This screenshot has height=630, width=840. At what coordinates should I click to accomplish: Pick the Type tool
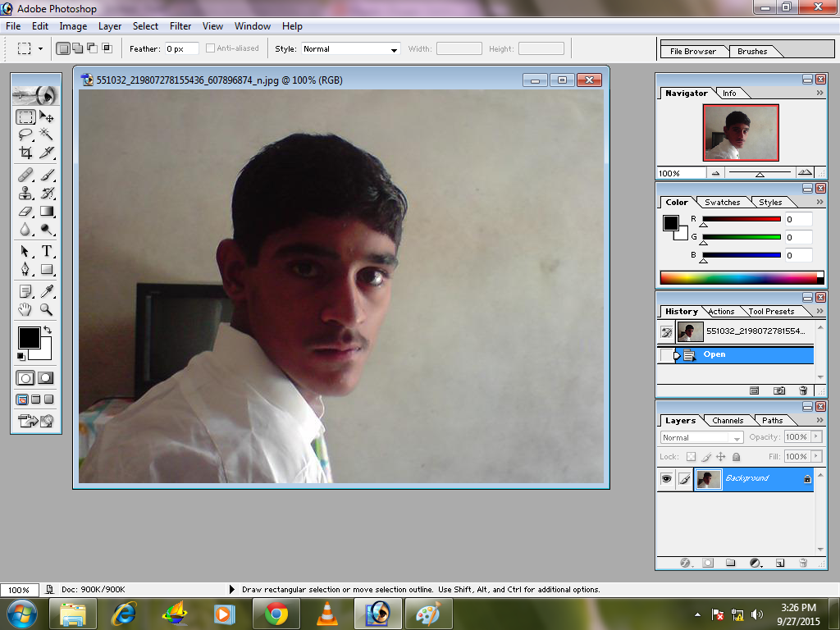[x=47, y=251]
